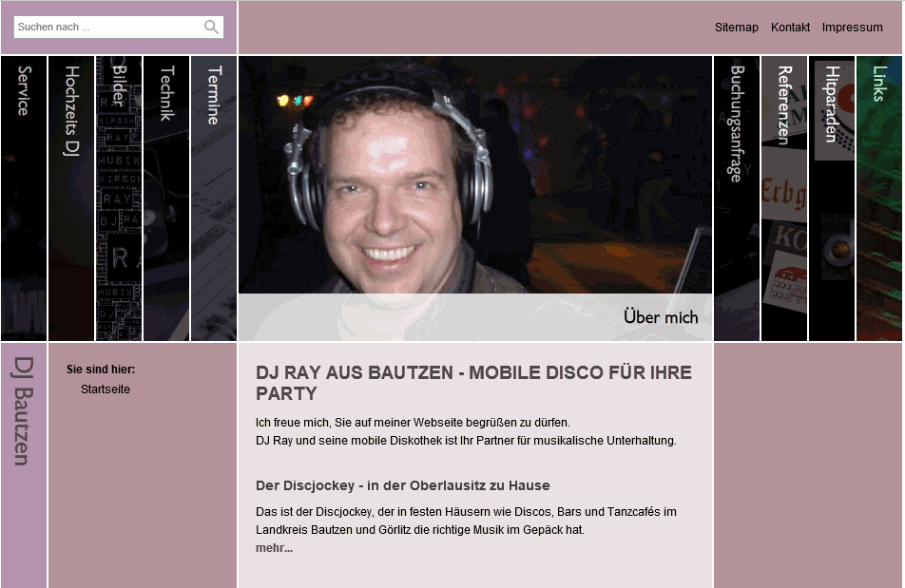905x588 pixels.
Task: Follow the 'mehr...' read more link
Action: [274, 548]
